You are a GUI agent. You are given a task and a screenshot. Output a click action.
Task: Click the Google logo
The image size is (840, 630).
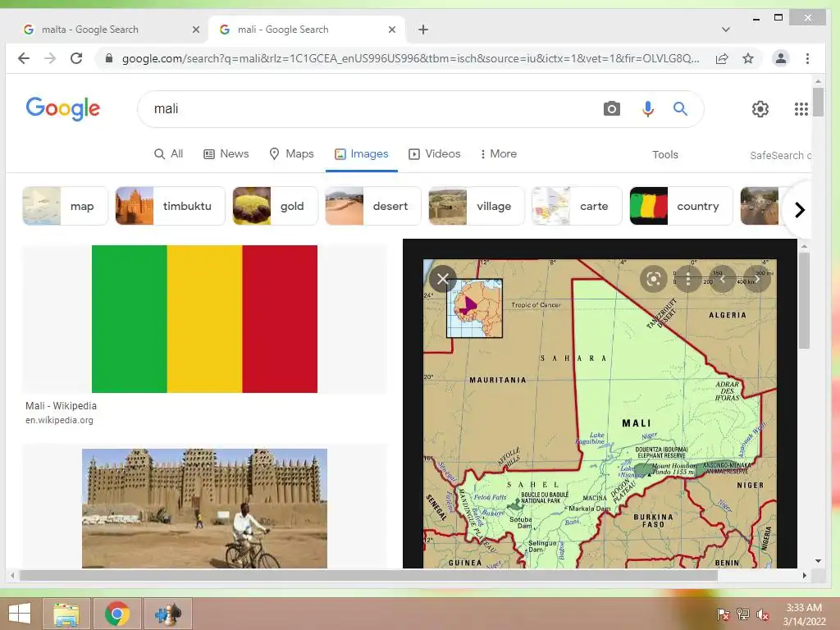tap(62, 109)
